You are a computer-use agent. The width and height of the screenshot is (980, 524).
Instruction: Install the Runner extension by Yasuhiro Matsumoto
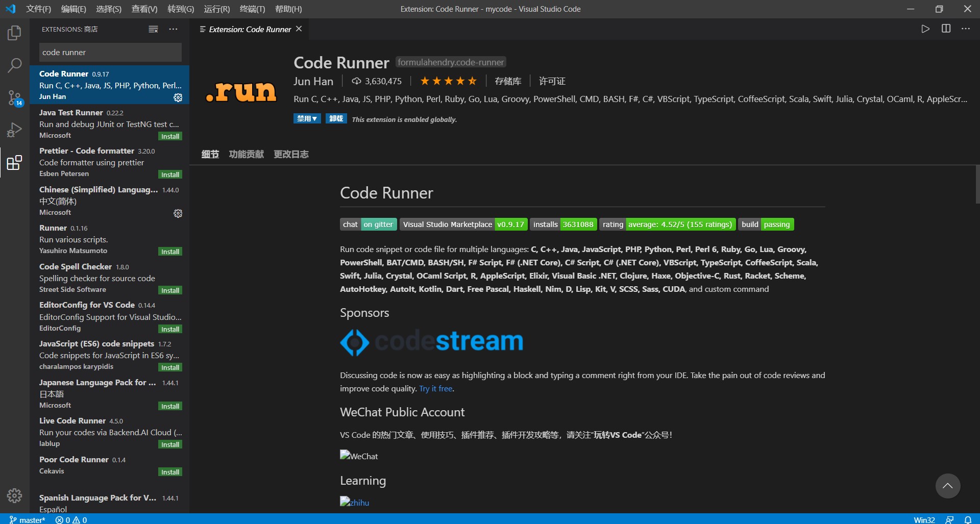170,252
